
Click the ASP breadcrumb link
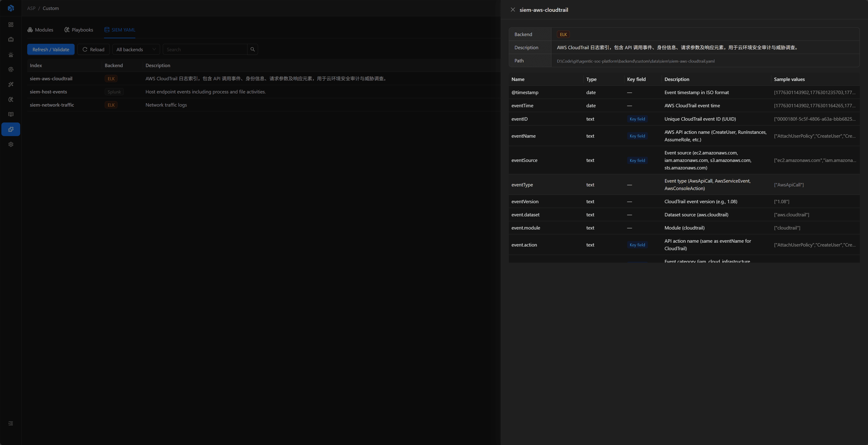(x=31, y=8)
